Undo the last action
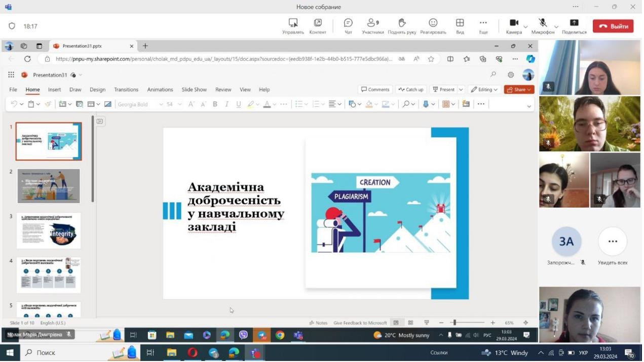Viewport: 644px width, 362px height. coord(14,104)
